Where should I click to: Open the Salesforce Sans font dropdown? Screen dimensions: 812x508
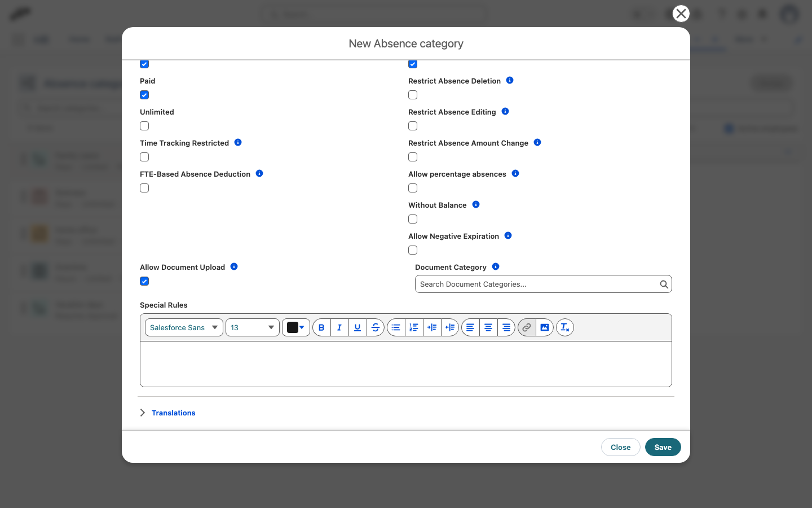(x=184, y=327)
